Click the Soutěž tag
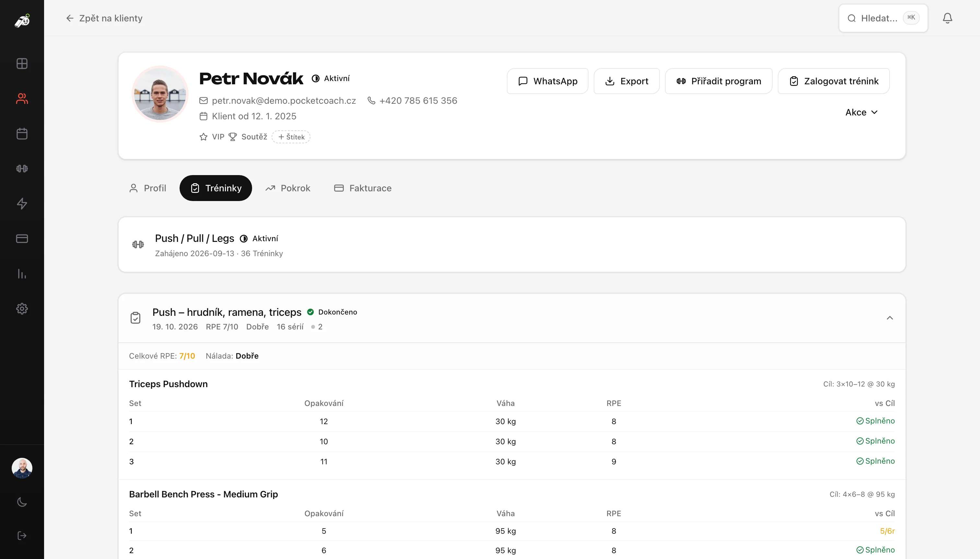This screenshot has height=559, width=980. (x=248, y=137)
